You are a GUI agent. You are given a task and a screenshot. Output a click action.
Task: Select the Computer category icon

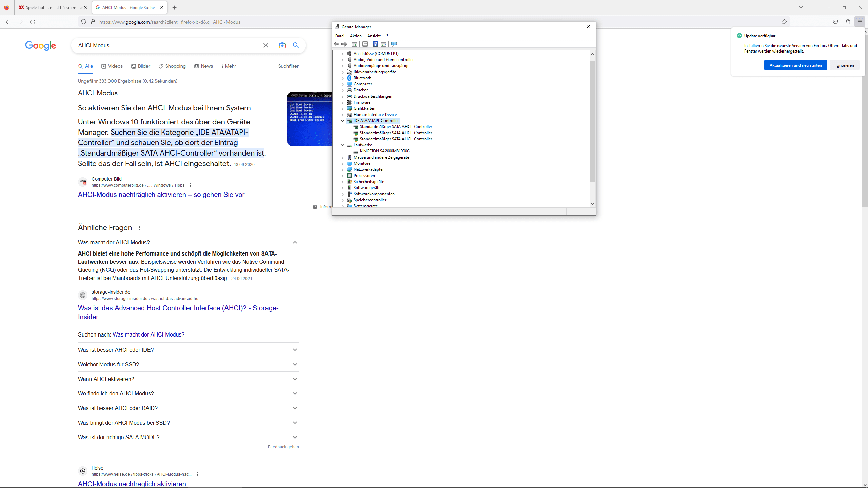(349, 84)
